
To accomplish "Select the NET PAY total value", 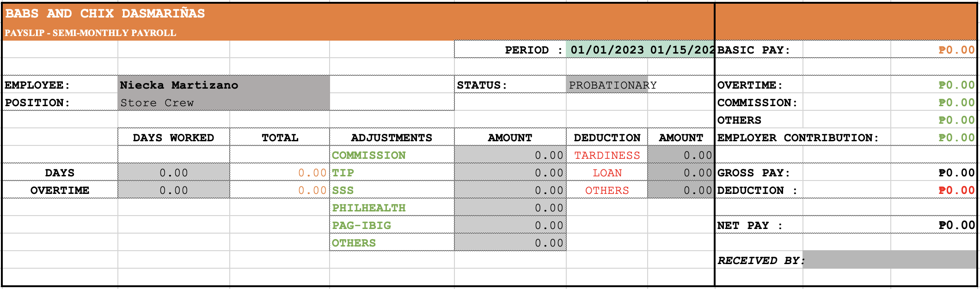I will pos(956,225).
